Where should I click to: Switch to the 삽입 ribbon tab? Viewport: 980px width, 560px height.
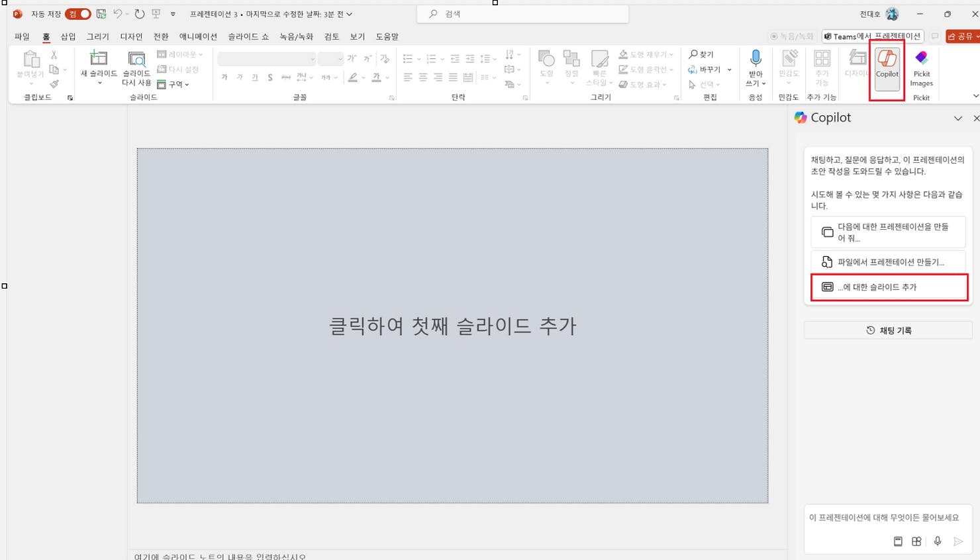coord(67,36)
